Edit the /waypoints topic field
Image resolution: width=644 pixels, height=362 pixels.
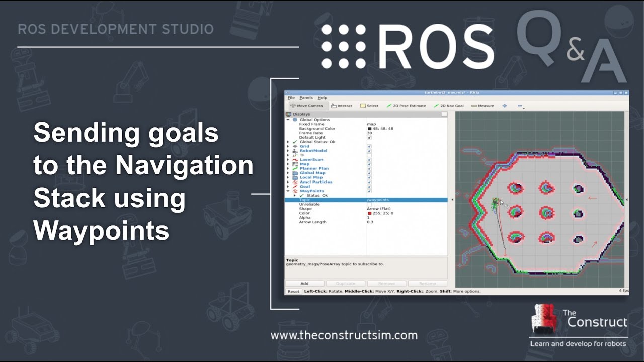407,200
